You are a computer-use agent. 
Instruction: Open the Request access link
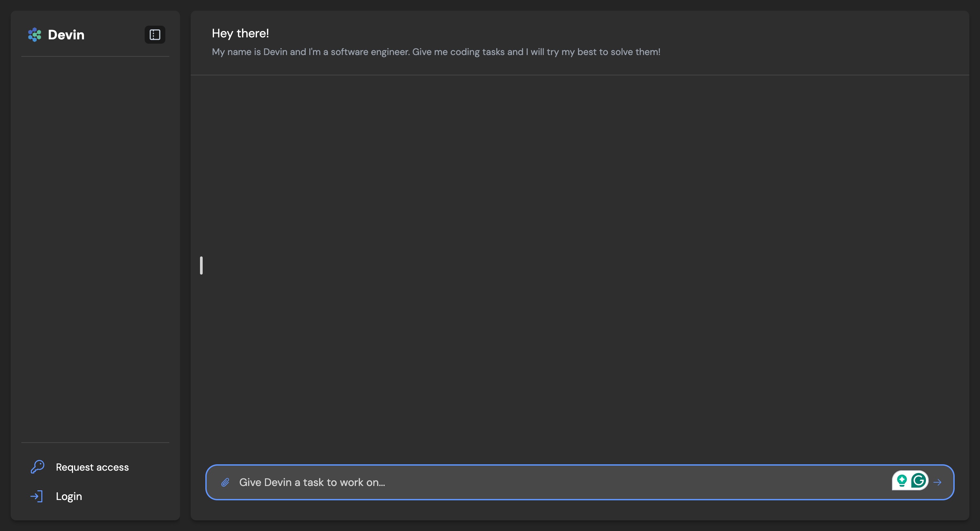(92, 467)
